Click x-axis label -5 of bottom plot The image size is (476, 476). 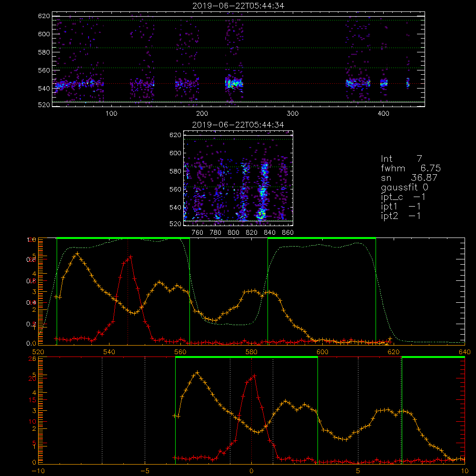click(x=145, y=471)
